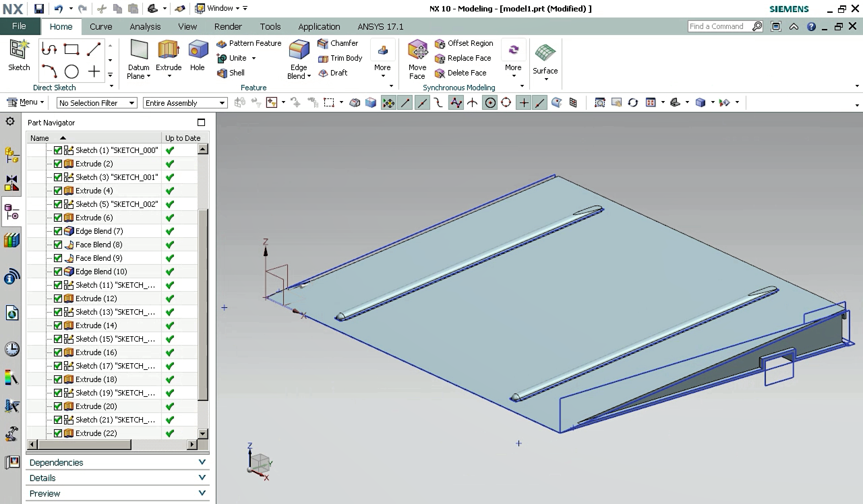Open the ANSYS 17.1 tab
This screenshot has height=504, width=863.
(381, 27)
